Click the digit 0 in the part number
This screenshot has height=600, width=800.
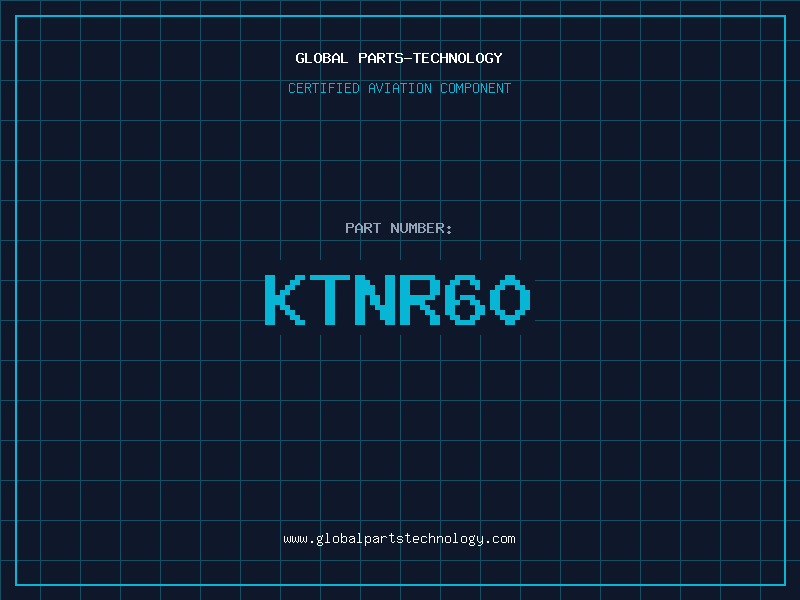point(510,299)
